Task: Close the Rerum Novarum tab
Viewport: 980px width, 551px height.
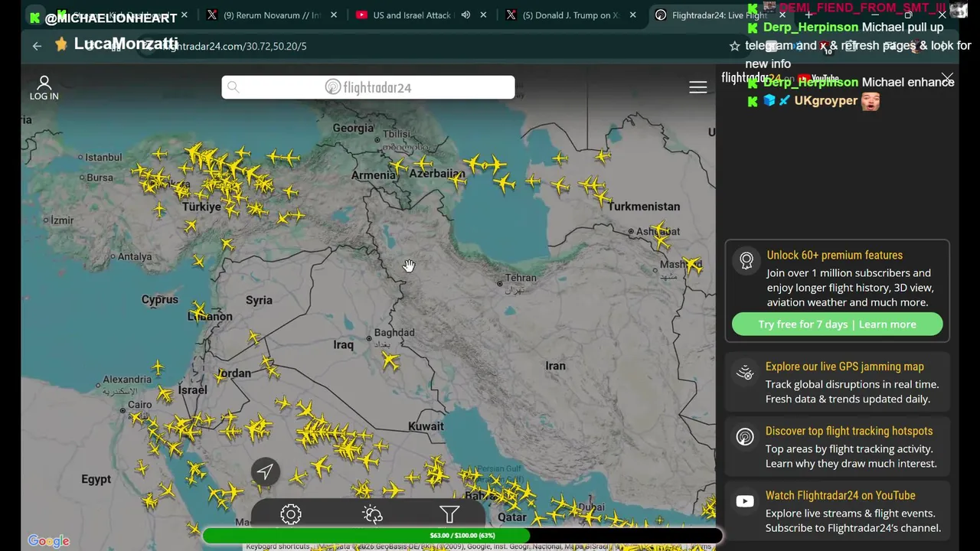Action: coord(334,15)
